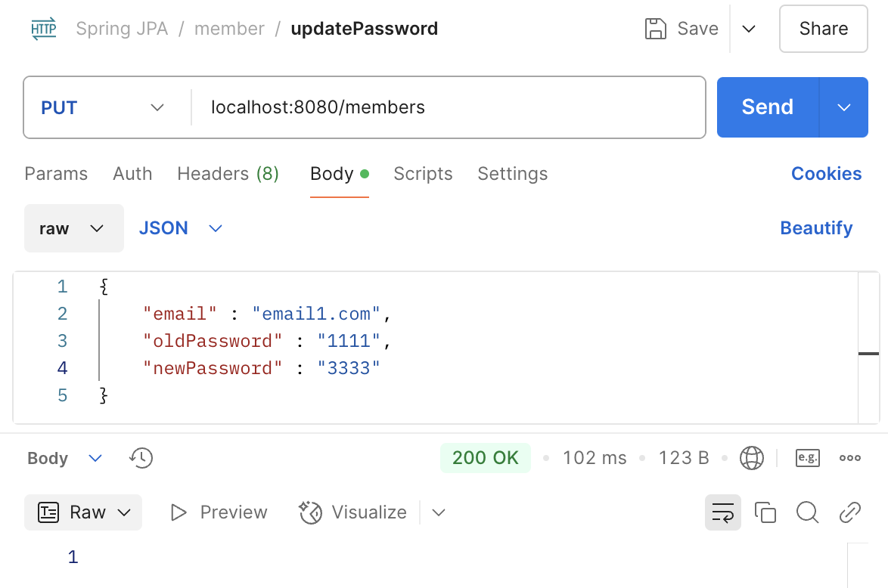Click the network globe icon
The width and height of the screenshot is (888, 588).
tap(751, 458)
